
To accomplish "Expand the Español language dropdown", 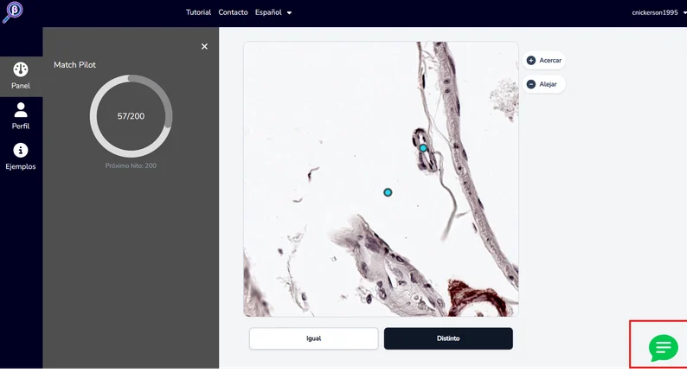I will click(273, 12).
